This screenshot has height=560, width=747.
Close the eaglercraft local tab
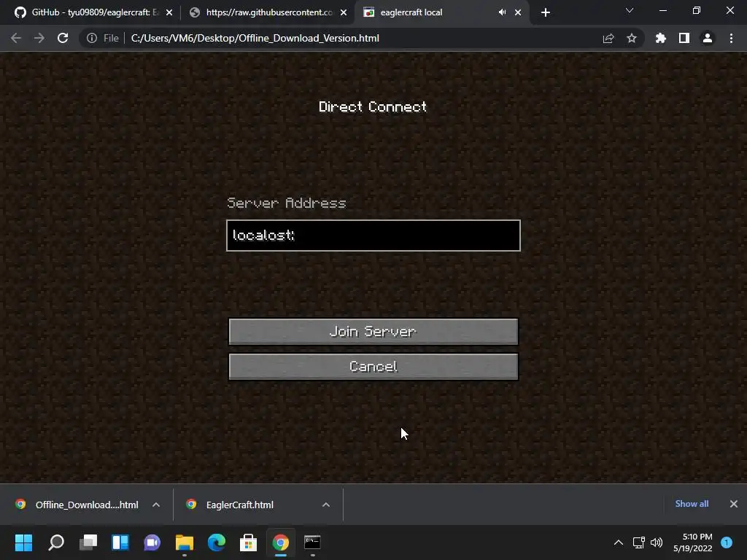[x=518, y=12]
